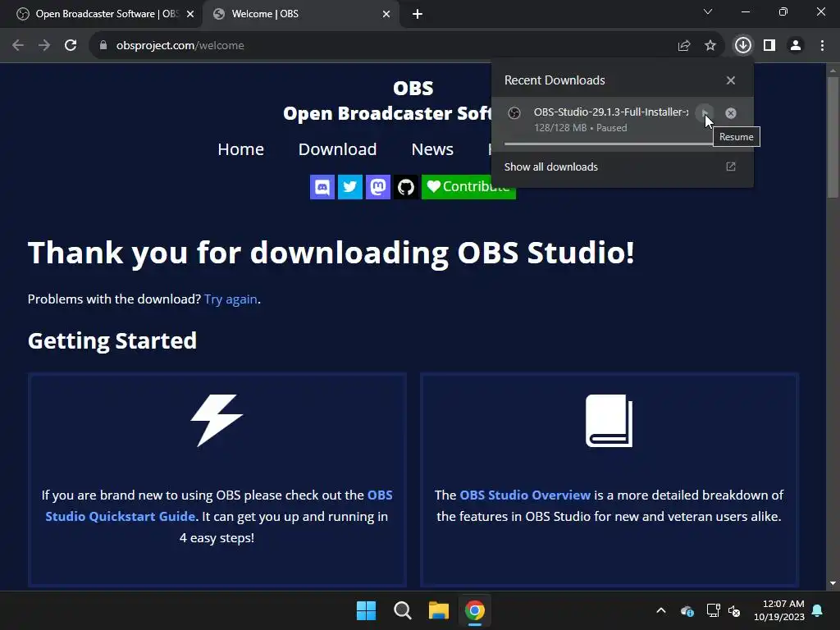Close the Welcome | OBS tab
The image size is (840, 630).
coord(386,14)
